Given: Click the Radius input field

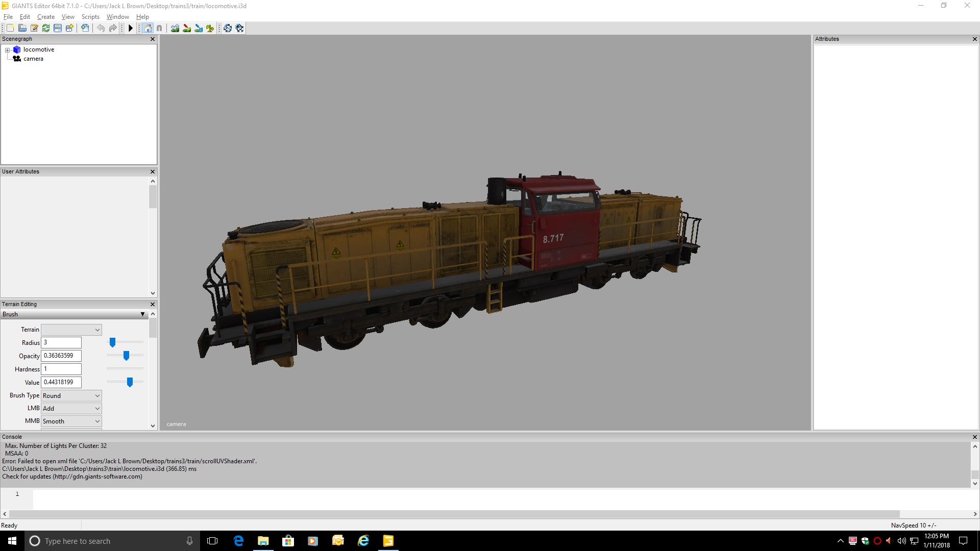Looking at the screenshot, I should (x=61, y=342).
